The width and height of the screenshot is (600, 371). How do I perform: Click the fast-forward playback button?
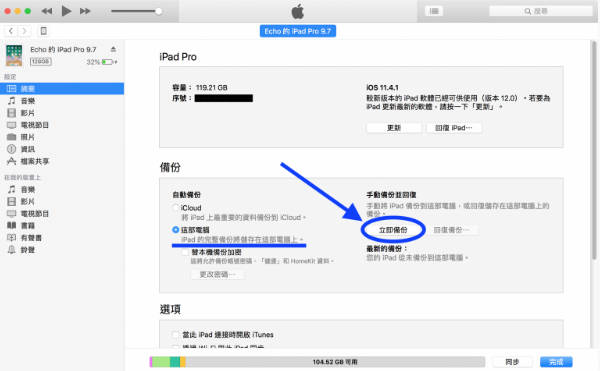85,11
